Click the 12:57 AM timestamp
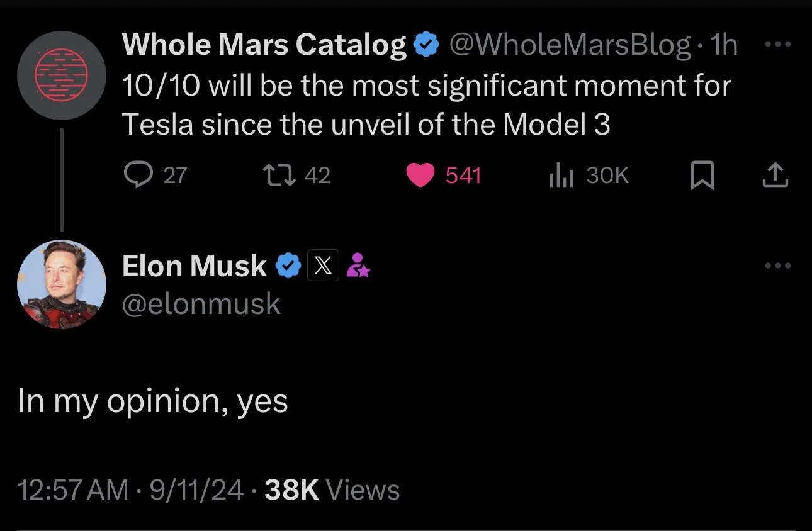The height and width of the screenshot is (531, 812). pos(74,490)
